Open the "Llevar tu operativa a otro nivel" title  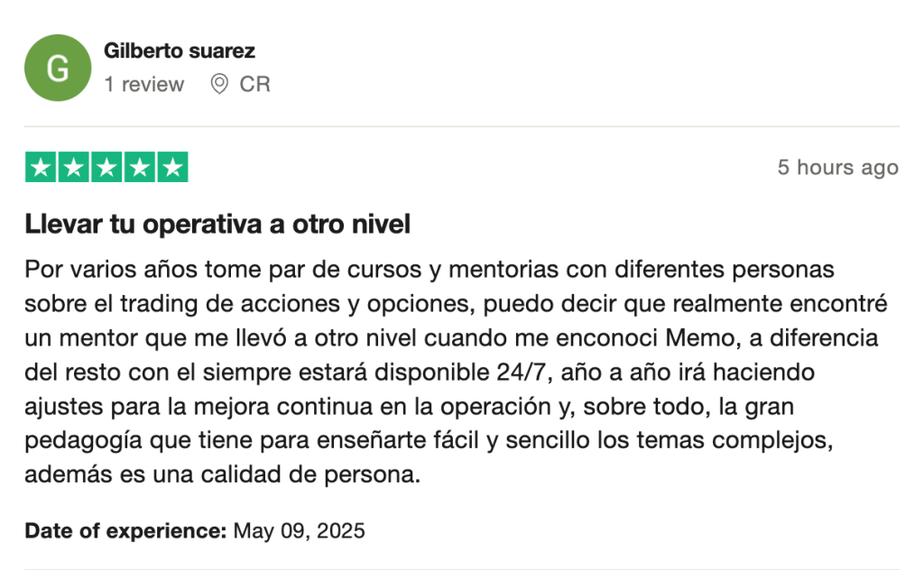(x=217, y=225)
